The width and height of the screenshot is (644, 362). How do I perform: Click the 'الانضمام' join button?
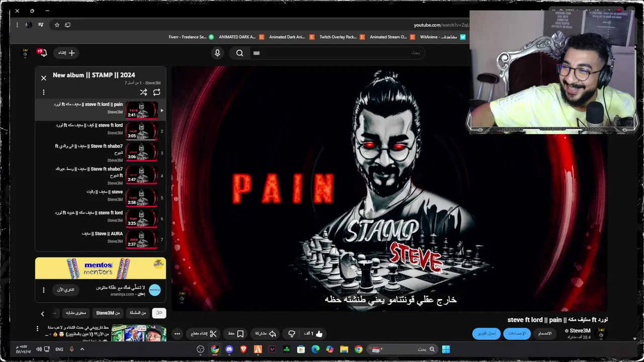pyautogui.click(x=545, y=333)
